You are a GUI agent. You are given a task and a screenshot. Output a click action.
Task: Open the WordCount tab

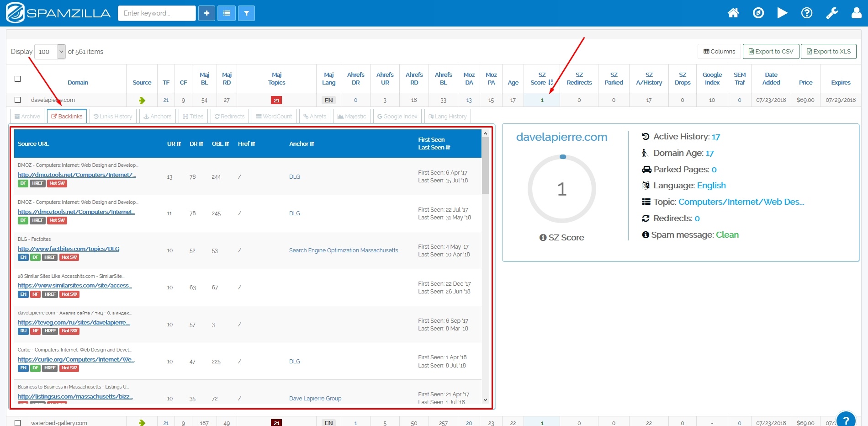point(274,117)
